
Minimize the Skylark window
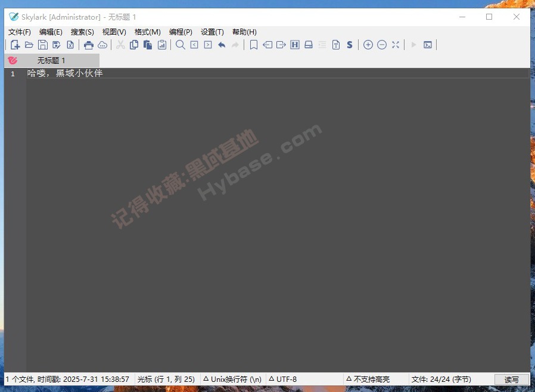pos(462,17)
